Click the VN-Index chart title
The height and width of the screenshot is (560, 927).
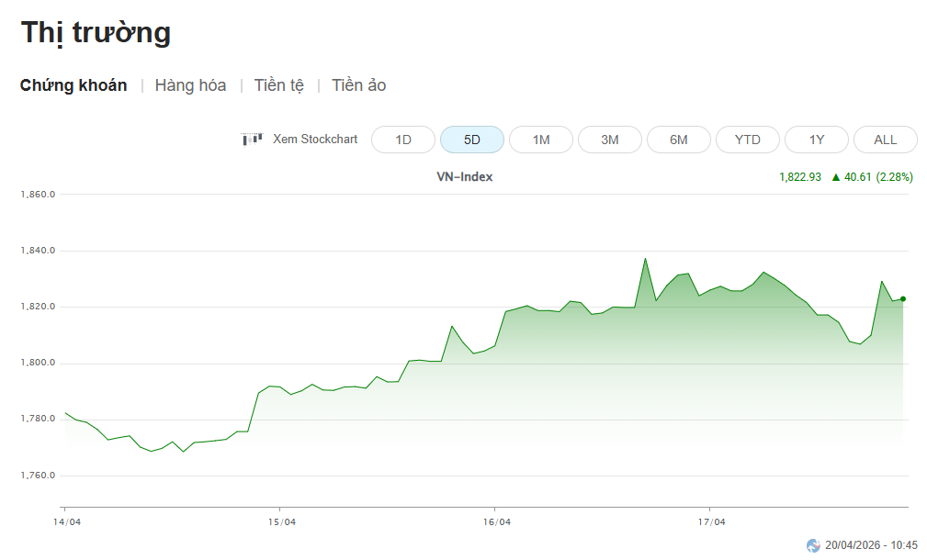(464, 177)
